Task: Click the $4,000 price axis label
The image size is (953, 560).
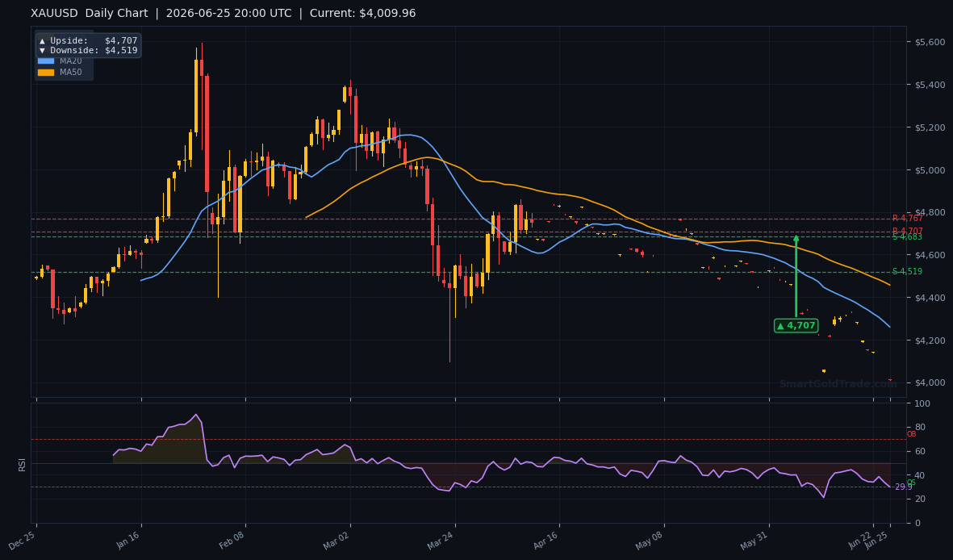Action: [930, 383]
